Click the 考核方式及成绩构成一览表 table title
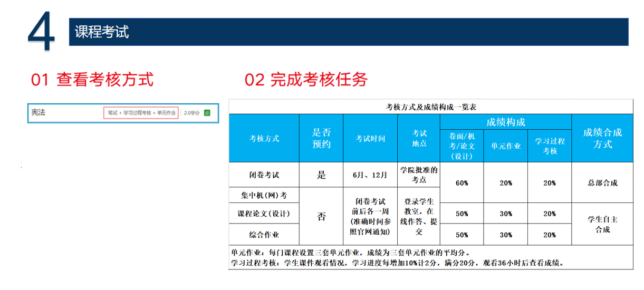644x290 pixels. coord(430,107)
